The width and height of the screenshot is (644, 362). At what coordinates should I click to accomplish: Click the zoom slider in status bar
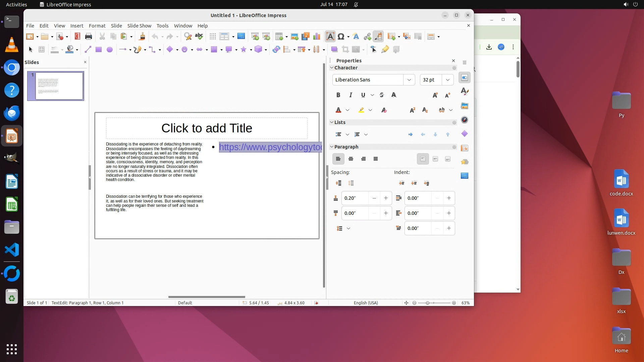[x=428, y=303]
